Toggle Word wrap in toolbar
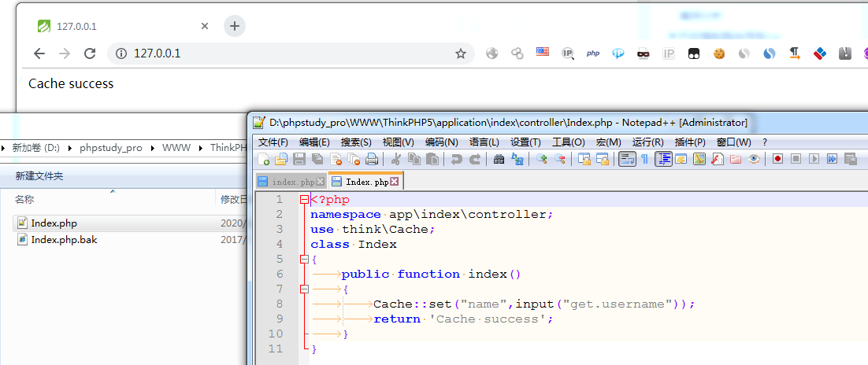The image size is (868, 365). [627, 159]
